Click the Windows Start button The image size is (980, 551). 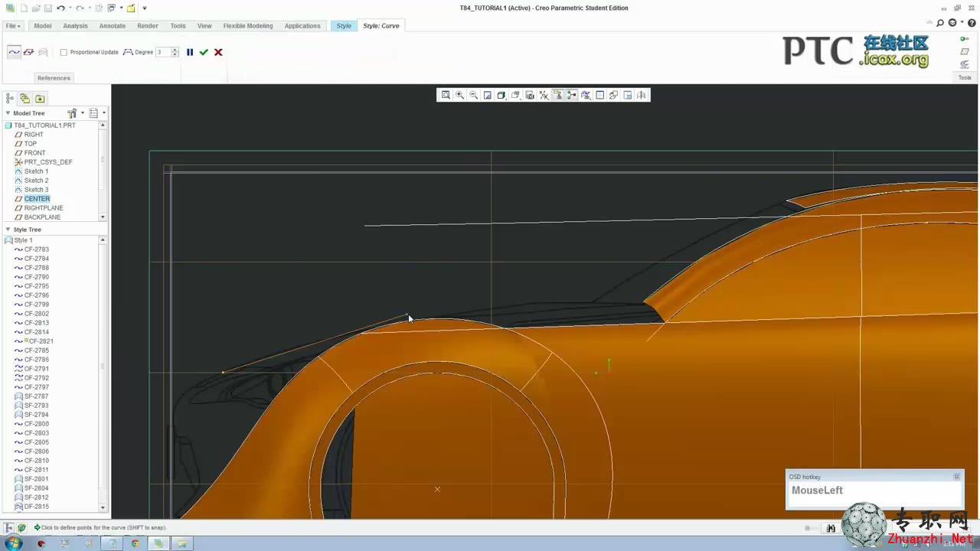click(x=13, y=543)
